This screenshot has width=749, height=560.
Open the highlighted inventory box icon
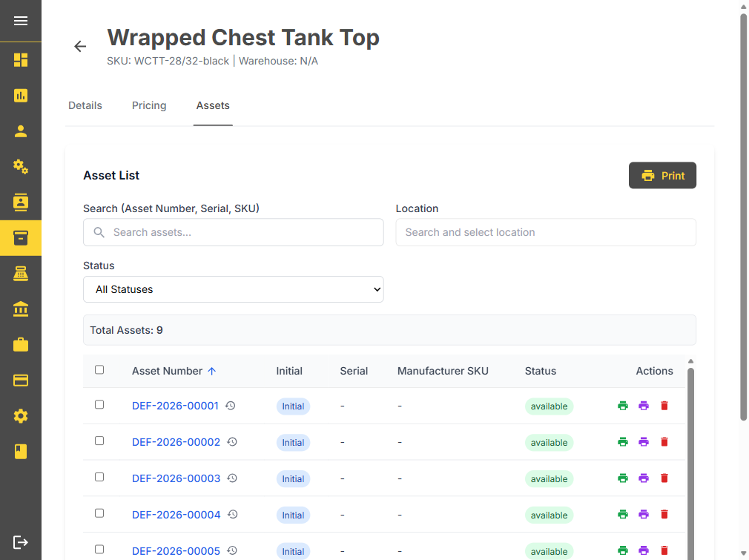click(x=21, y=238)
